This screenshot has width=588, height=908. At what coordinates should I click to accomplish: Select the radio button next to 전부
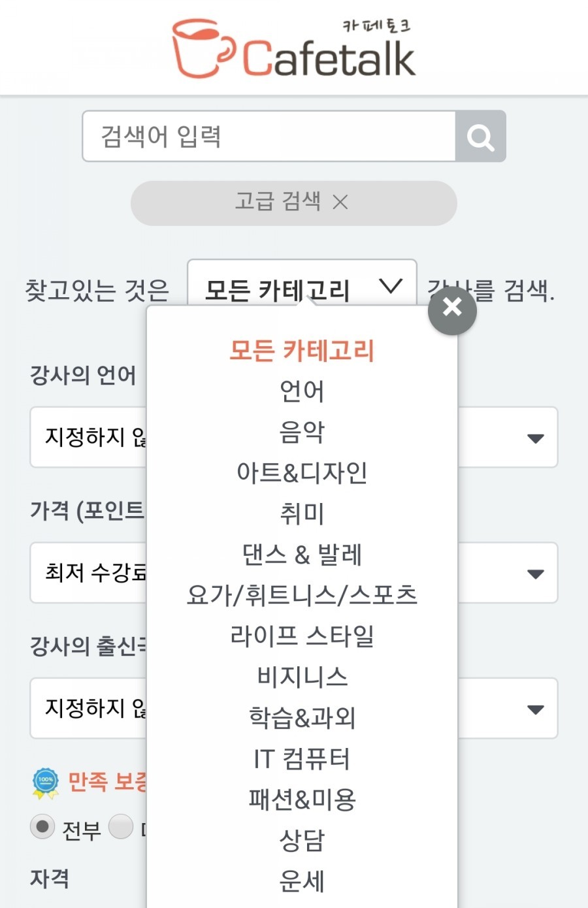pos(42,826)
